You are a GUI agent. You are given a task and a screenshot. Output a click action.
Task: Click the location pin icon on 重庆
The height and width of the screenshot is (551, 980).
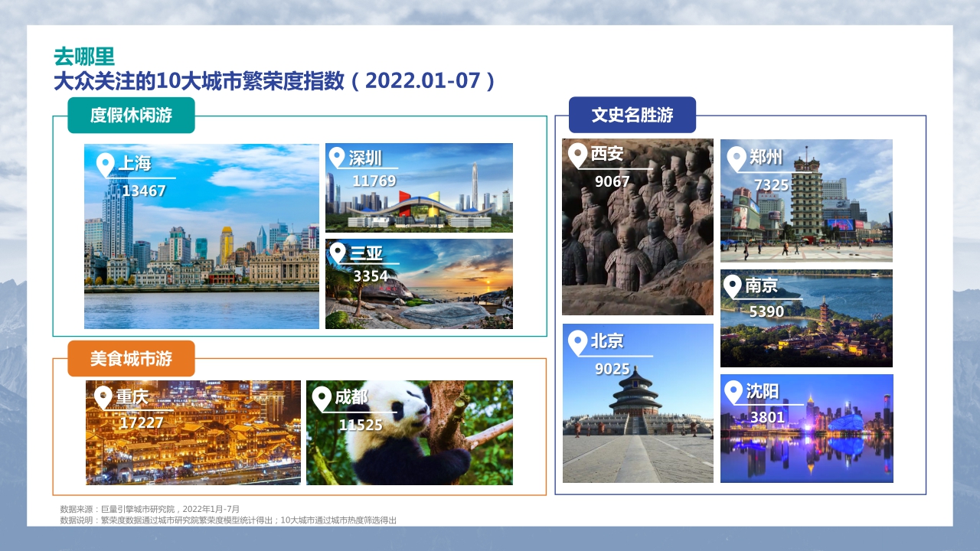(x=102, y=396)
